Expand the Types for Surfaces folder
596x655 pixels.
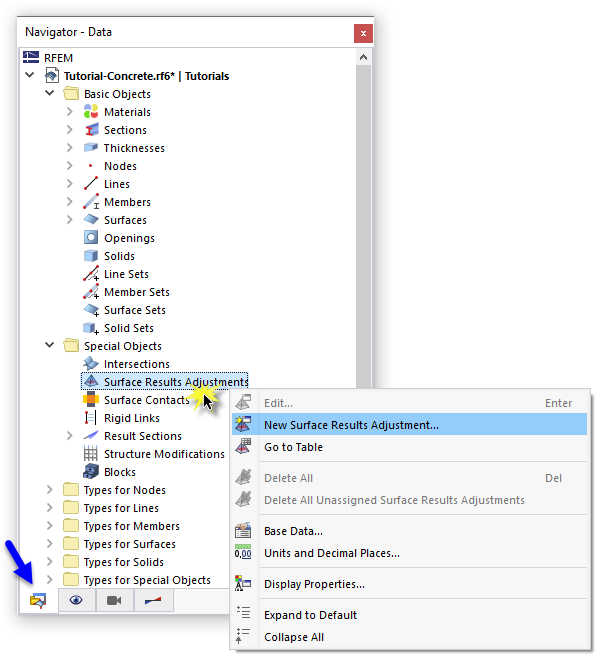click(x=49, y=543)
